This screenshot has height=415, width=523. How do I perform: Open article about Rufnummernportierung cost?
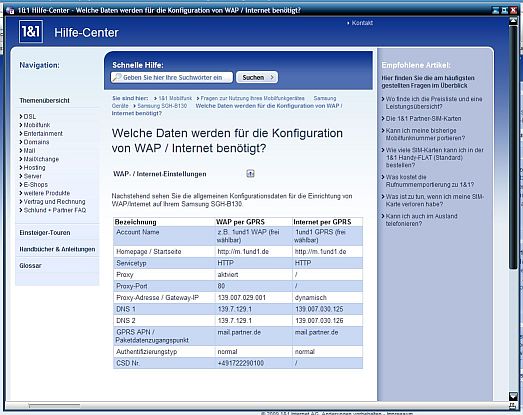tap(430, 181)
